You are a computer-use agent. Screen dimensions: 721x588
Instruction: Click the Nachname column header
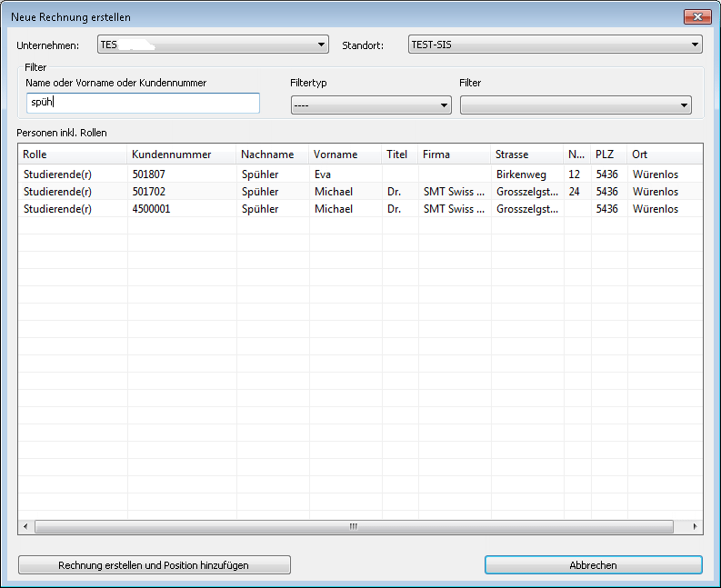click(272, 154)
